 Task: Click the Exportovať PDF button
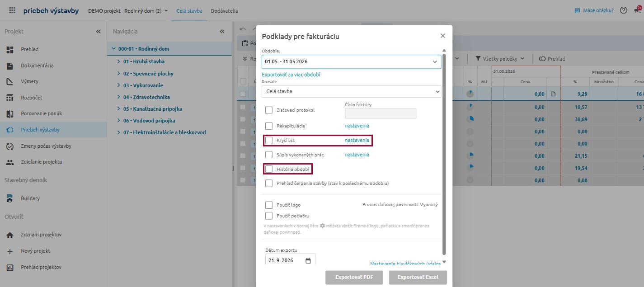pyautogui.click(x=354, y=277)
